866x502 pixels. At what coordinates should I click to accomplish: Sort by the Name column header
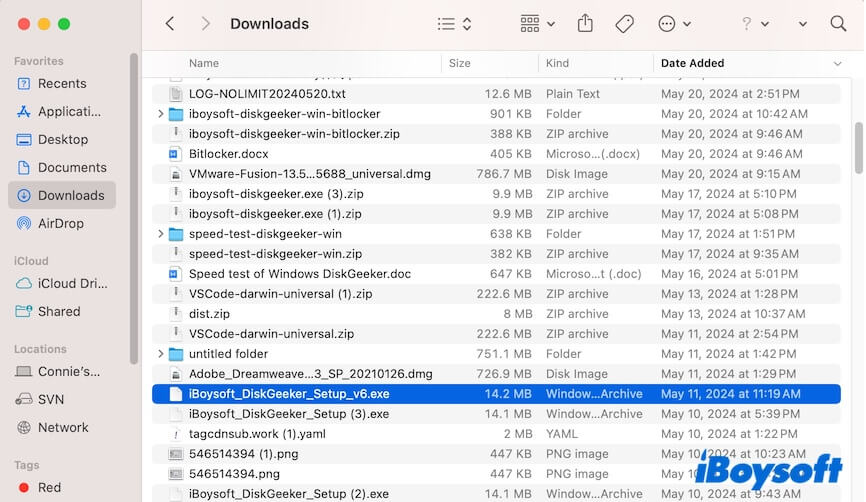(x=204, y=63)
